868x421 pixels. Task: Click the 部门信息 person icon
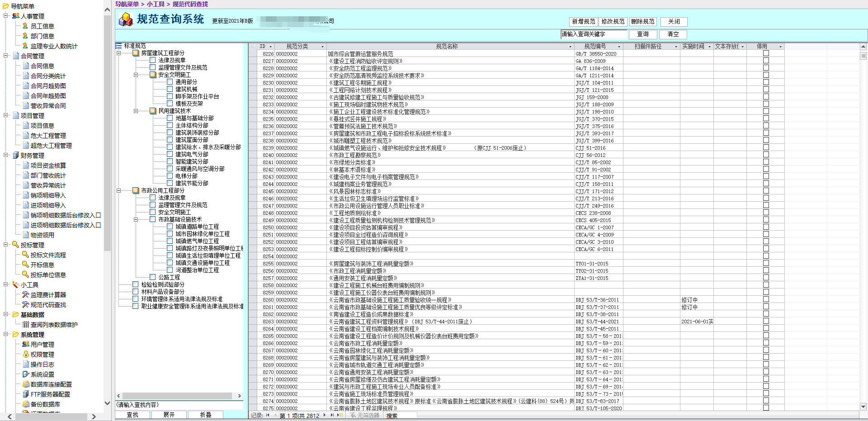tap(25, 36)
